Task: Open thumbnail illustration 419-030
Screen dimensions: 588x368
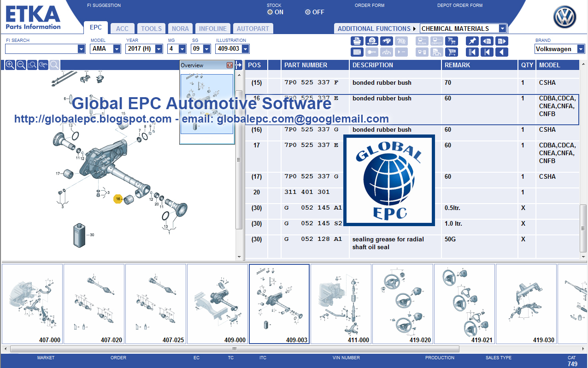Action: click(x=526, y=304)
